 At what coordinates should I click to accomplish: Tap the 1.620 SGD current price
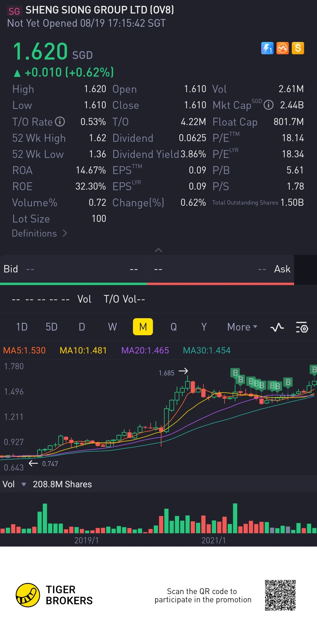(x=53, y=52)
